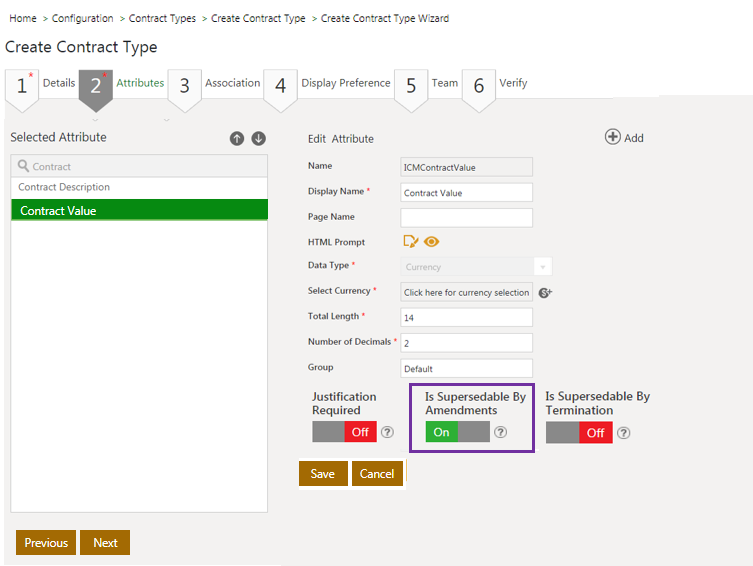Turn off Is Supersedable By Amendments
753x566 pixels.
(x=457, y=432)
